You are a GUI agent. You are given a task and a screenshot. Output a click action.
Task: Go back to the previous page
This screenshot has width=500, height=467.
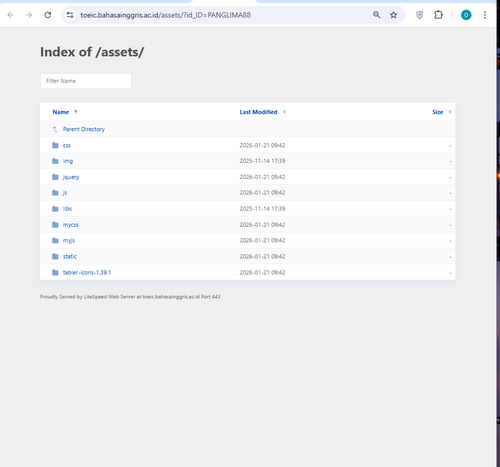tap(10, 15)
